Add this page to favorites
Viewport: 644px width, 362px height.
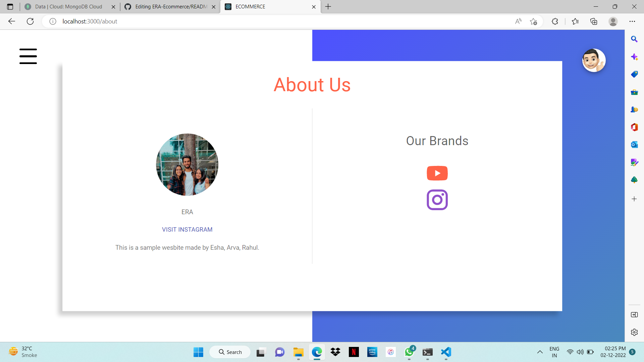533,21
